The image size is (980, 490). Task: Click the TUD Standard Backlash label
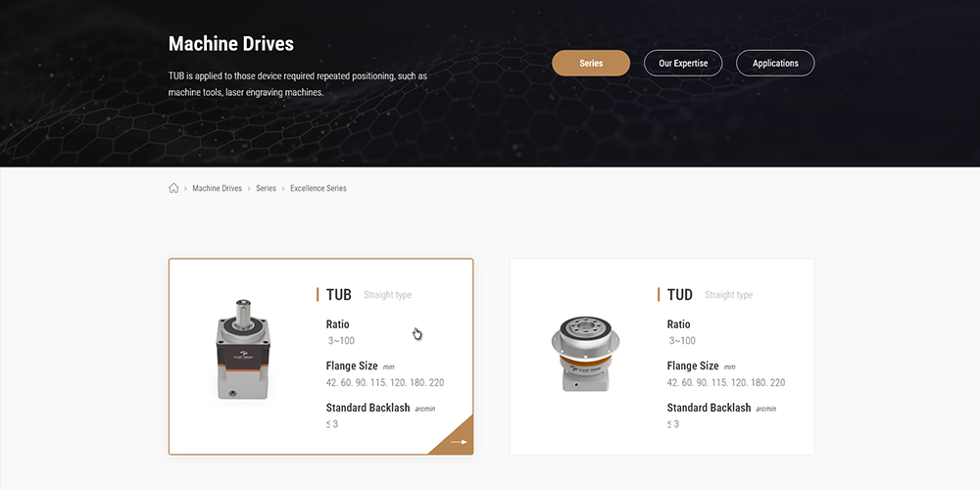[x=709, y=408]
